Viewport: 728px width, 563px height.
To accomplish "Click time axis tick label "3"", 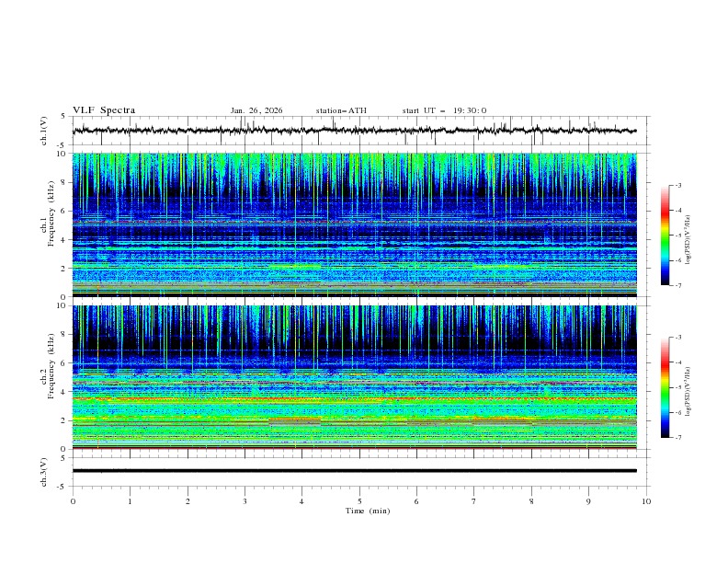I will coord(245,501).
